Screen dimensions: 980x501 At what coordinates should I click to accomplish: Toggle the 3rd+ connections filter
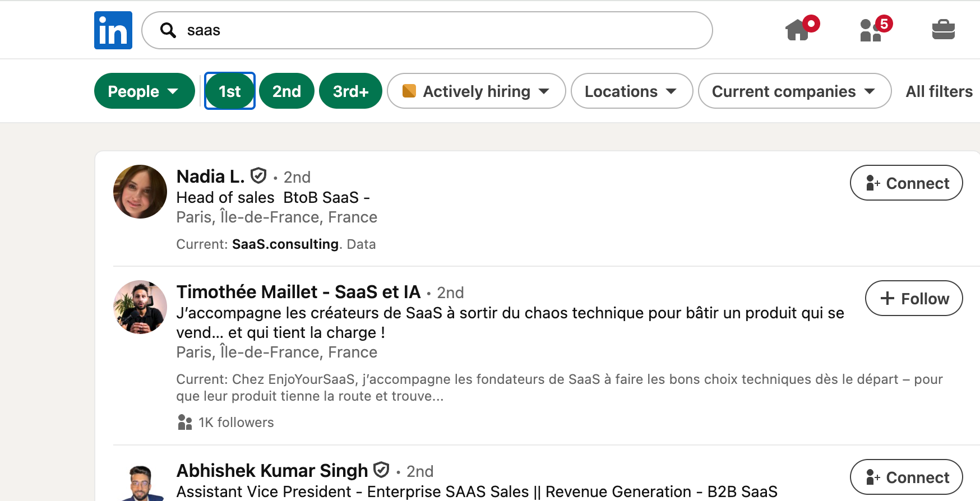point(350,91)
